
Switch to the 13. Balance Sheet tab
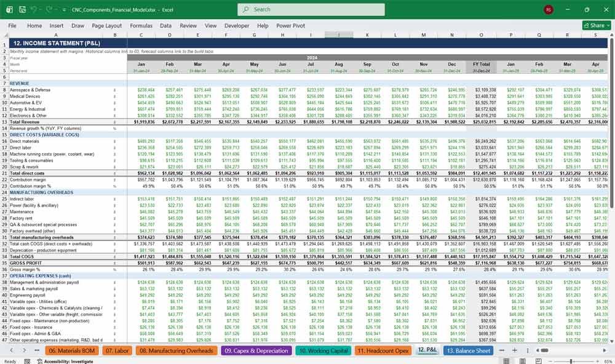click(468, 350)
